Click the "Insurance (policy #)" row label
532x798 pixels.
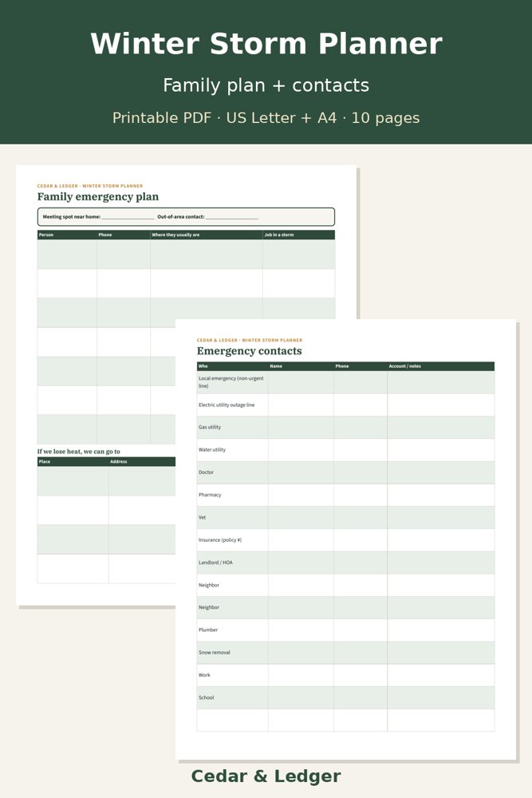[219, 540]
